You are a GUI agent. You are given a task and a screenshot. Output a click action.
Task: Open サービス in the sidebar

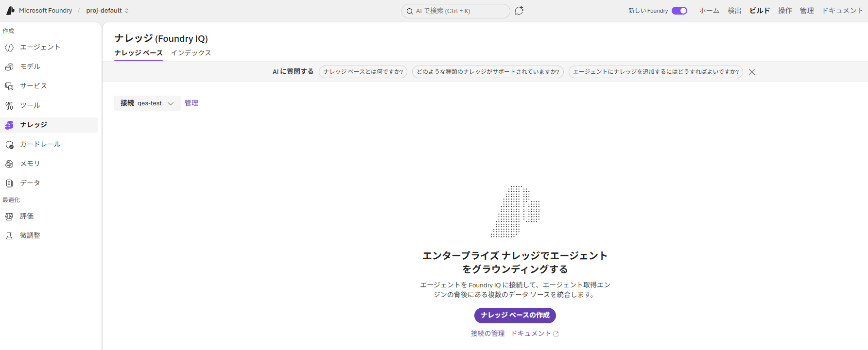click(49, 86)
